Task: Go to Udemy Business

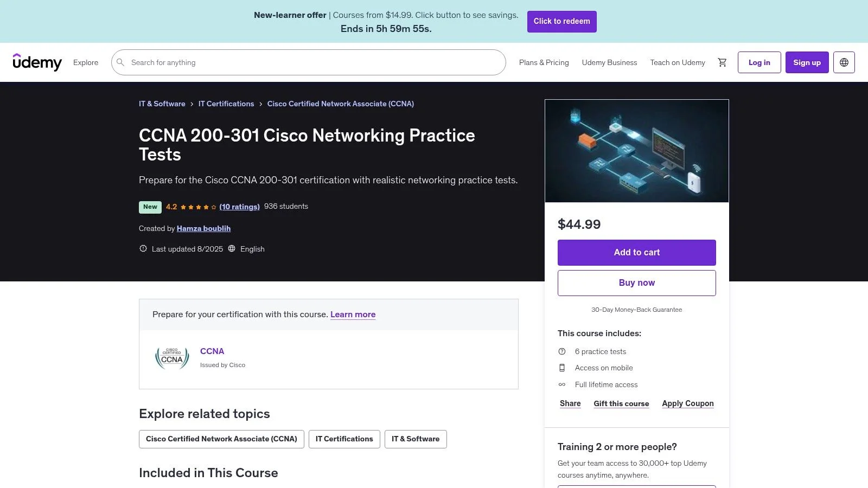Action: tap(609, 62)
